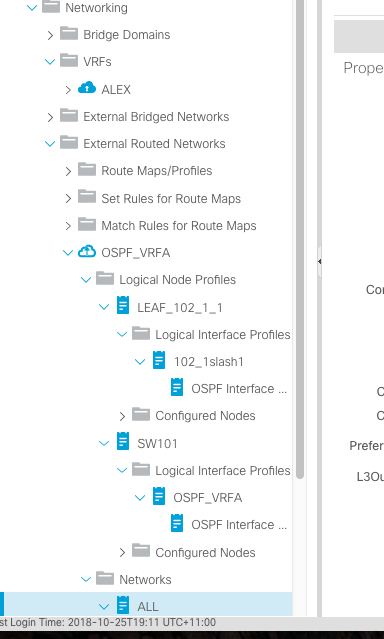Expand the Bridge Domains folder
The height and width of the screenshot is (639, 384).
pyautogui.click(x=50, y=35)
